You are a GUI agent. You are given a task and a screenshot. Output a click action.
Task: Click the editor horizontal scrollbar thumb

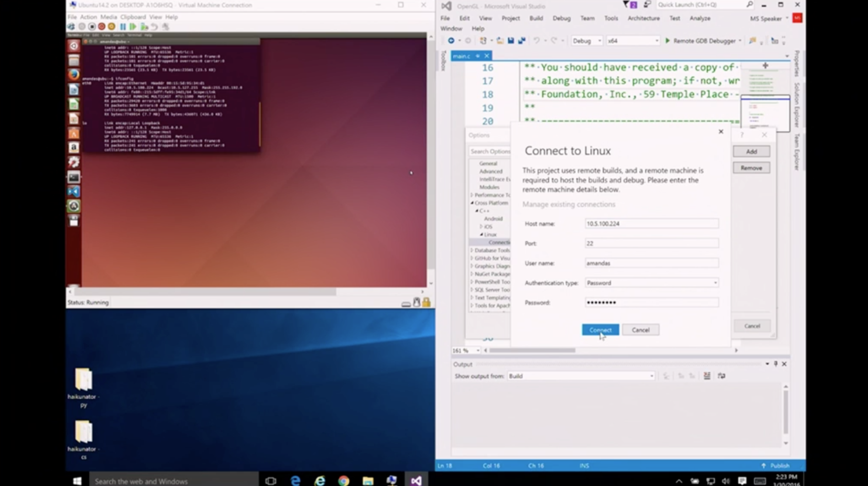point(532,350)
